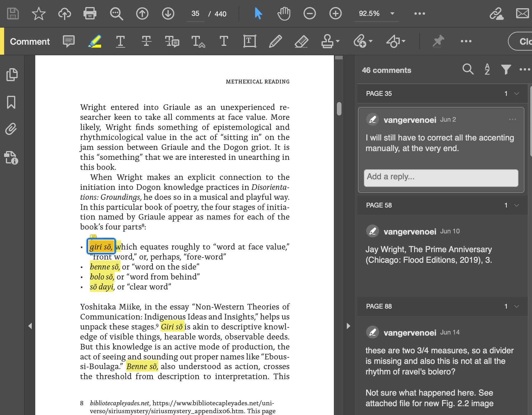Pick the text box tool
The width and height of the screenshot is (532, 415).
(x=250, y=41)
